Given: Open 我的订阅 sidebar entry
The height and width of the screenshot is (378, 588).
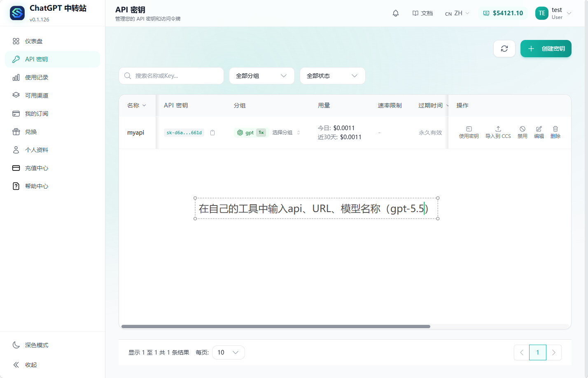Looking at the screenshot, I should point(53,114).
